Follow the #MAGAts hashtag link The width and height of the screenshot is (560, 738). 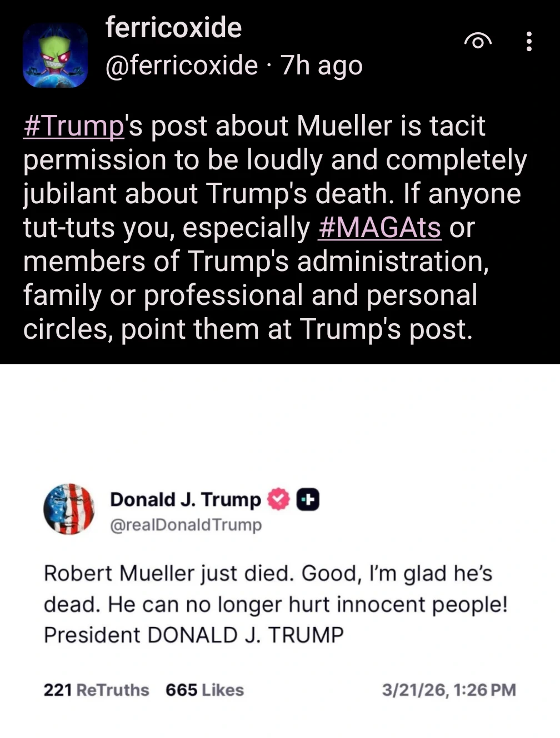click(379, 227)
